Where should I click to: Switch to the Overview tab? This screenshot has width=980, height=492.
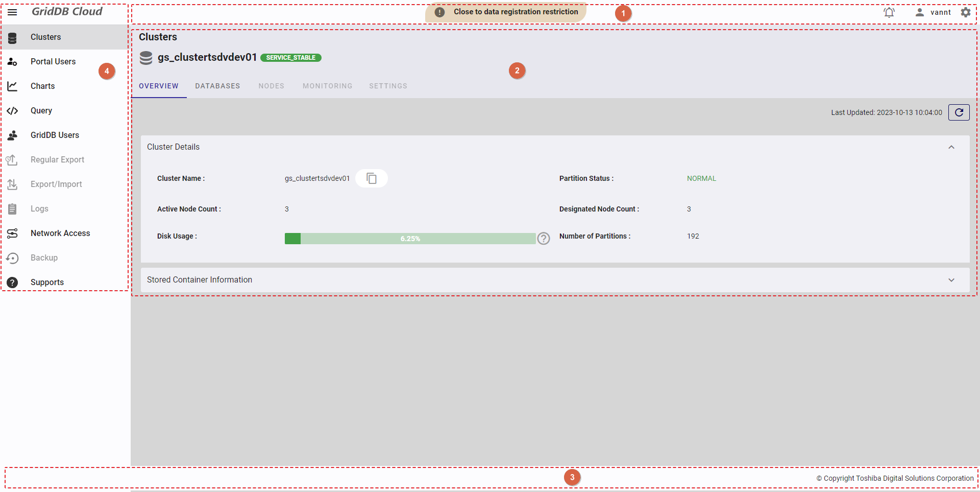159,86
